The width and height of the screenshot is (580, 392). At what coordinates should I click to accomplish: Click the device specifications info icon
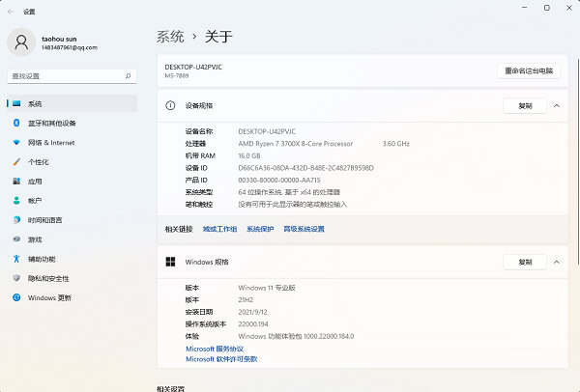tap(170, 105)
